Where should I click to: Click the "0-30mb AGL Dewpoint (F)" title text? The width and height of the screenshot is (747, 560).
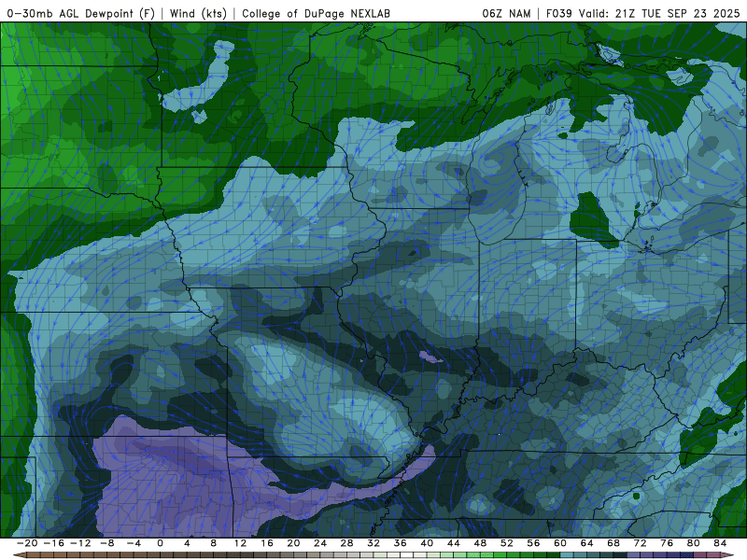pos(80,13)
